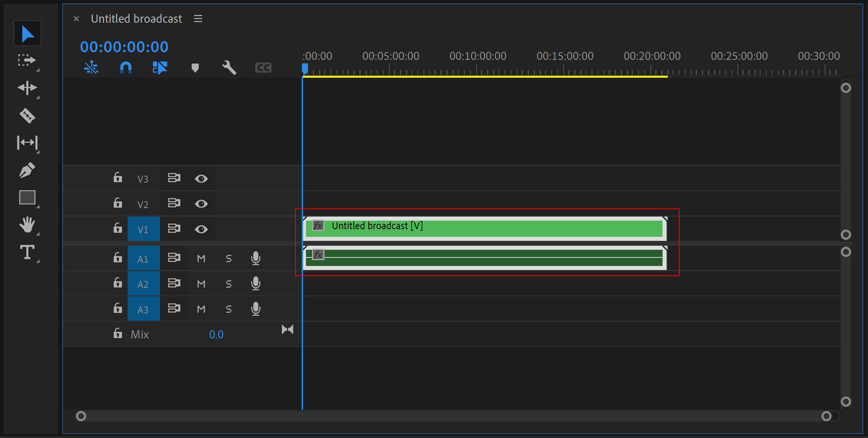868x438 pixels.
Task: Enable voice-over record on A3
Action: tap(256, 309)
